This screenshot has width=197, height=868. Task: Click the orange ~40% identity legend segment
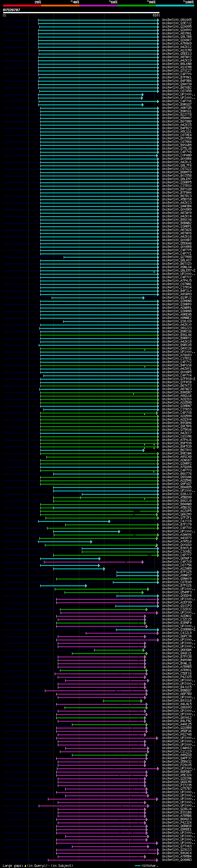click(x=60, y=6)
